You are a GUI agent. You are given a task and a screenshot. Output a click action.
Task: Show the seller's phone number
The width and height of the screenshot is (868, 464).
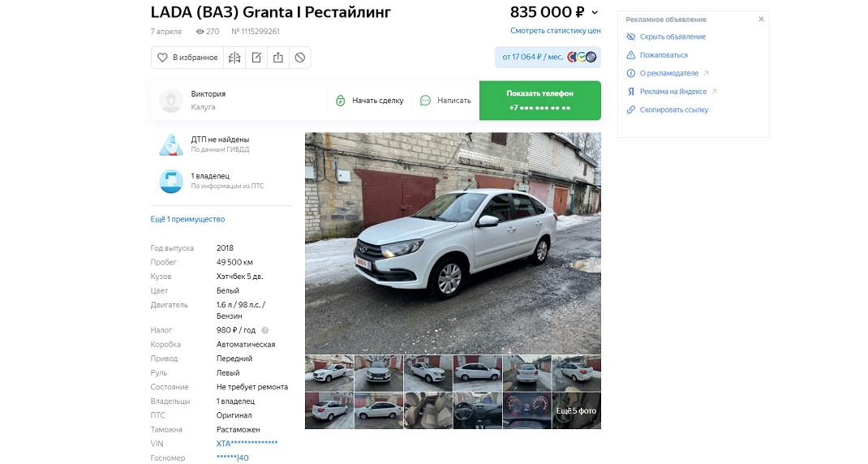tap(539, 101)
